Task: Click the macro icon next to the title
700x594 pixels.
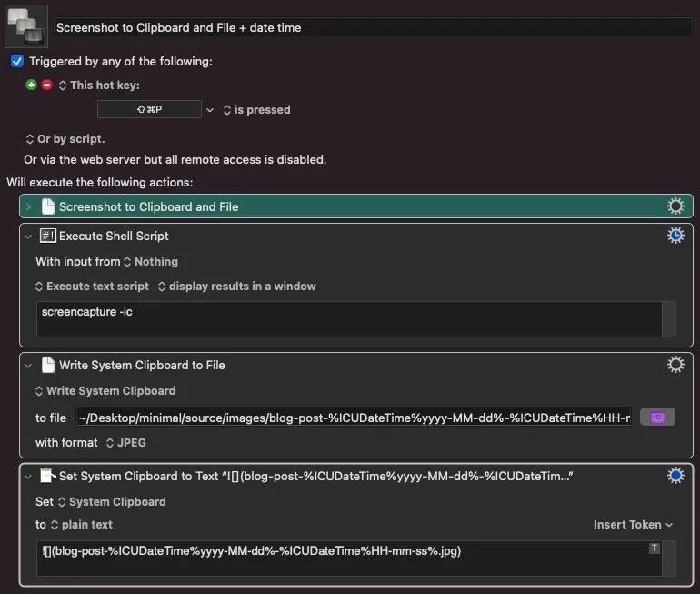Action: pos(26,26)
